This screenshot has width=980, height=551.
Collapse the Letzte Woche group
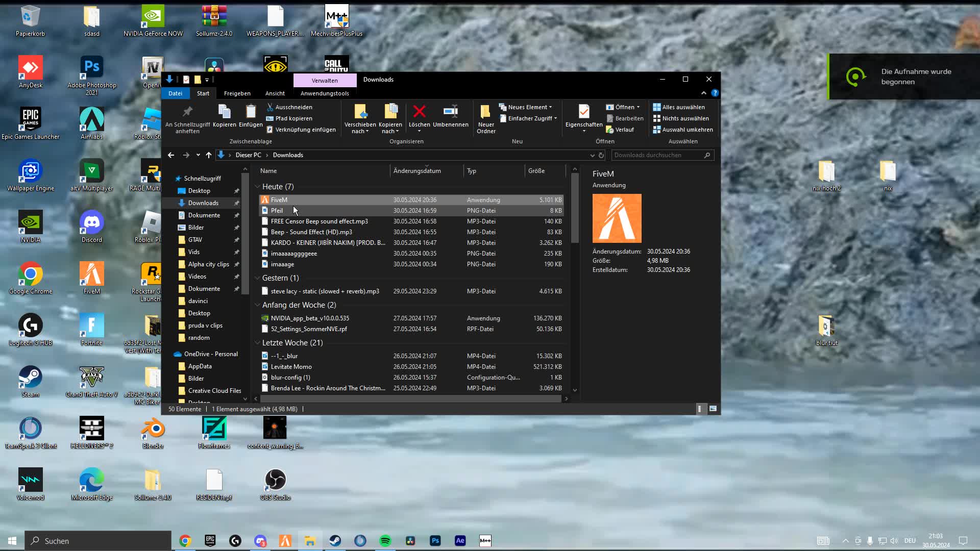(x=258, y=342)
